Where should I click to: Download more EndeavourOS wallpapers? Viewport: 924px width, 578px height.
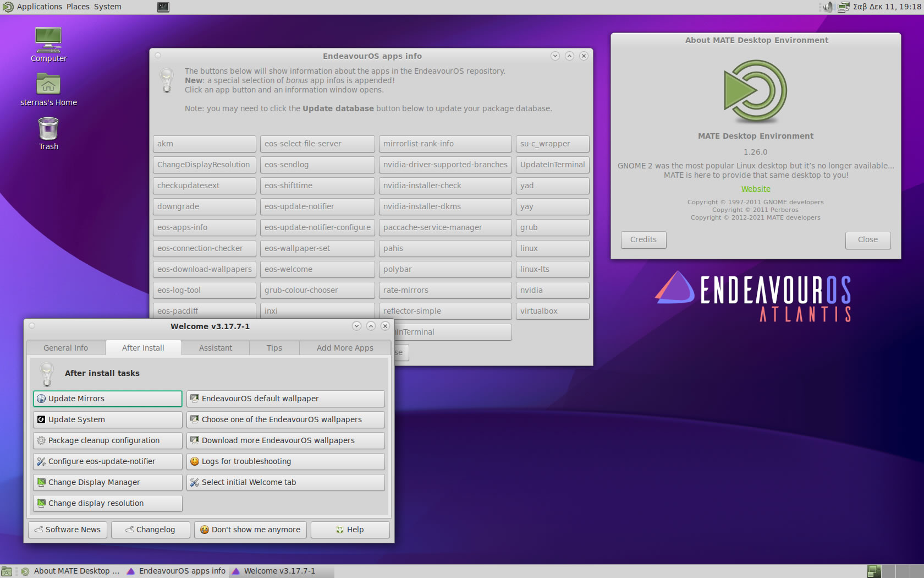point(285,440)
